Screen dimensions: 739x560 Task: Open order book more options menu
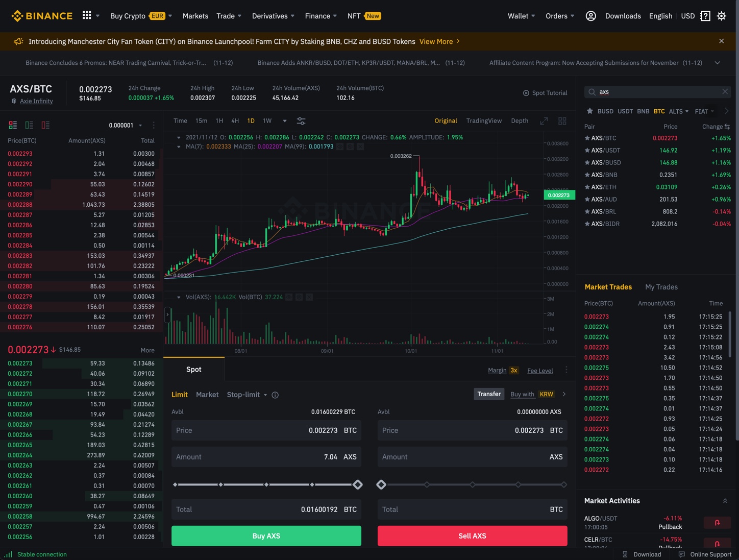pos(154,125)
